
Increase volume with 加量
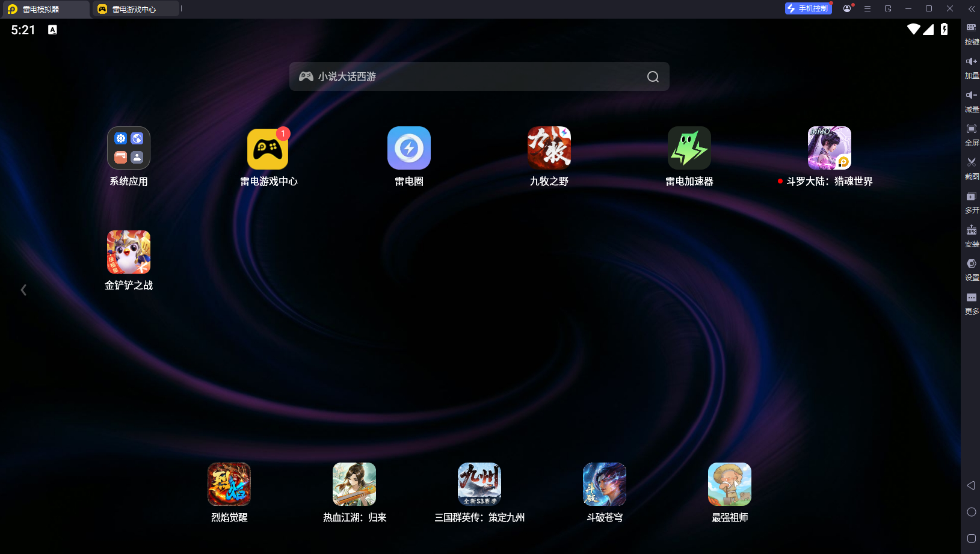point(972,68)
